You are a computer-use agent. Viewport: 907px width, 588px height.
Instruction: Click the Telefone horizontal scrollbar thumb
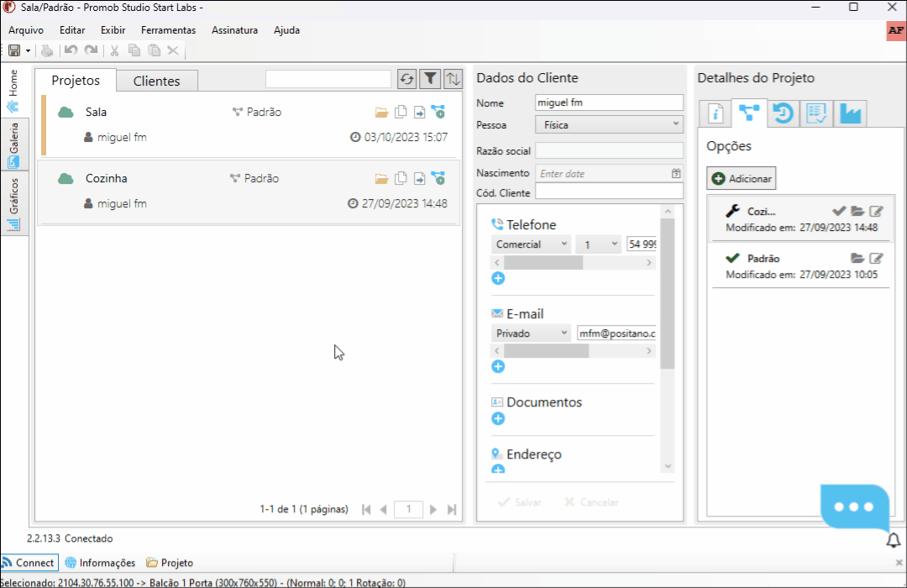543,263
